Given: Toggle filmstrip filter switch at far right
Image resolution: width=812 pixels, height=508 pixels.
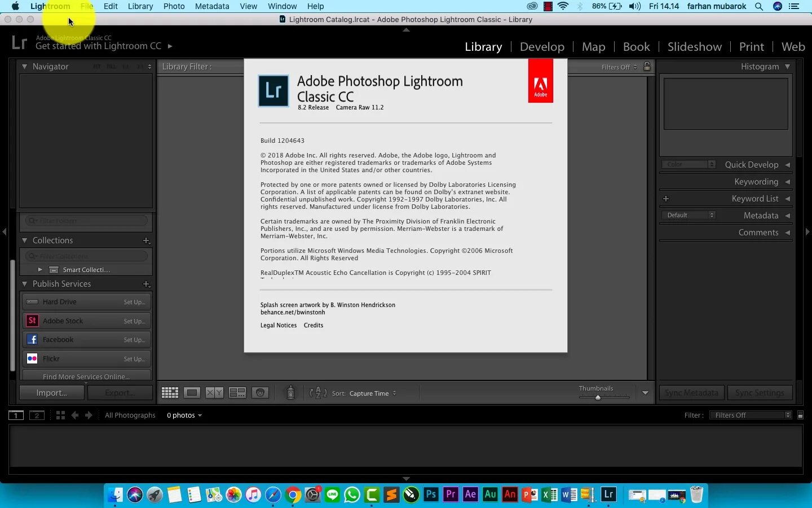Looking at the screenshot, I should 800,415.
